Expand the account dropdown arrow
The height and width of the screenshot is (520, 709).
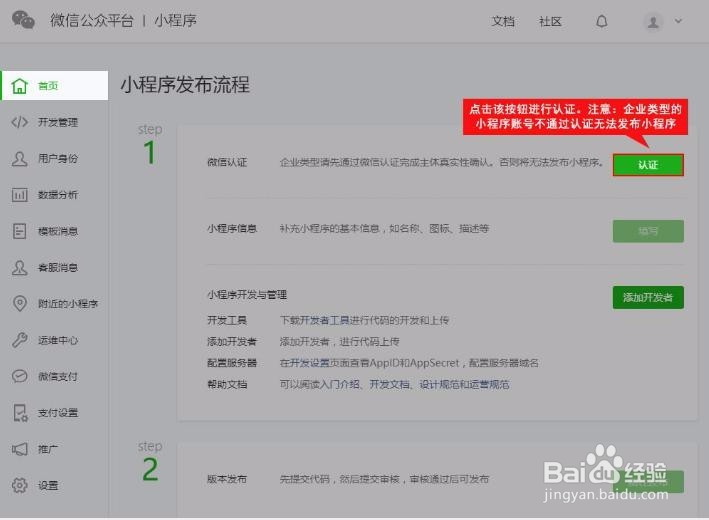678,21
